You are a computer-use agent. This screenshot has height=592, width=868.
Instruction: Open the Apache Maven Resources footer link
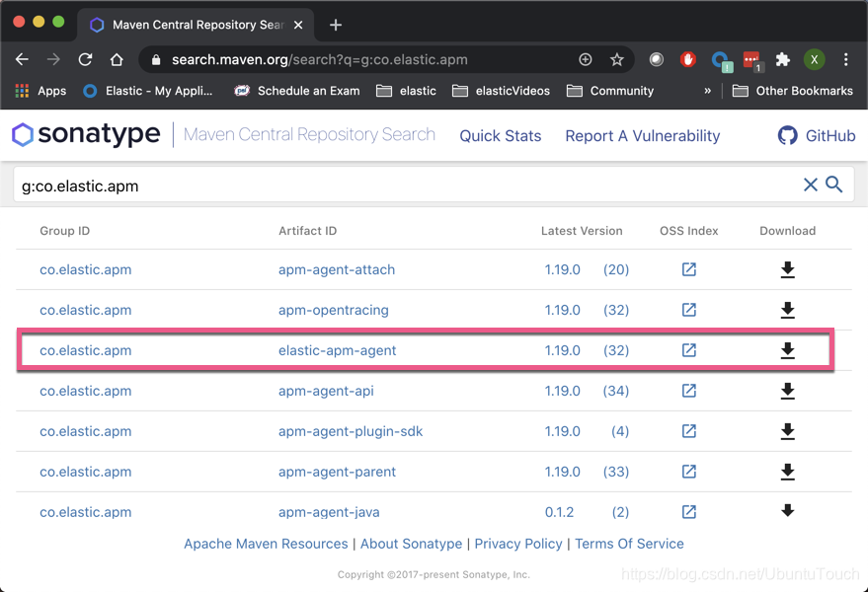tap(266, 544)
